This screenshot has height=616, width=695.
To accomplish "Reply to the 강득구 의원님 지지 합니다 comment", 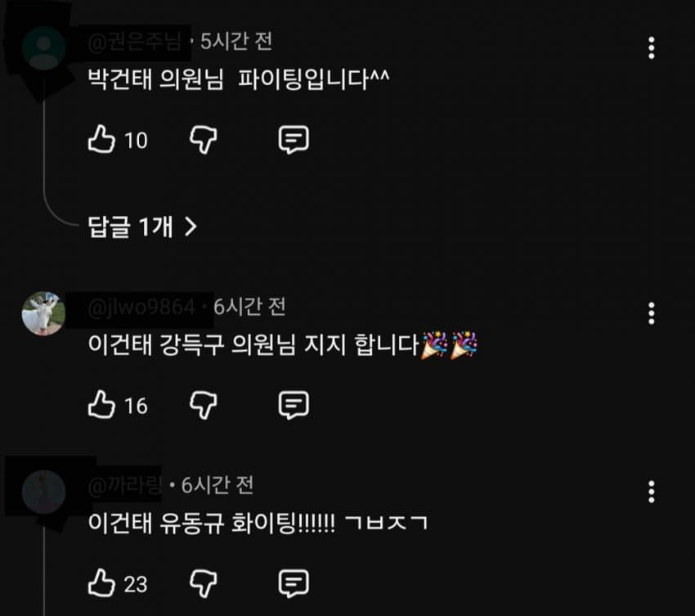I will click(x=294, y=405).
